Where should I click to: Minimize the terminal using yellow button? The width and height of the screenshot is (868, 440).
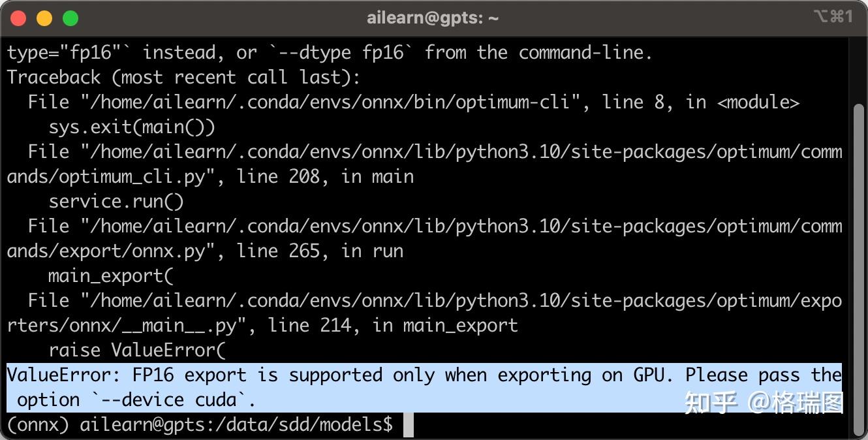click(44, 18)
